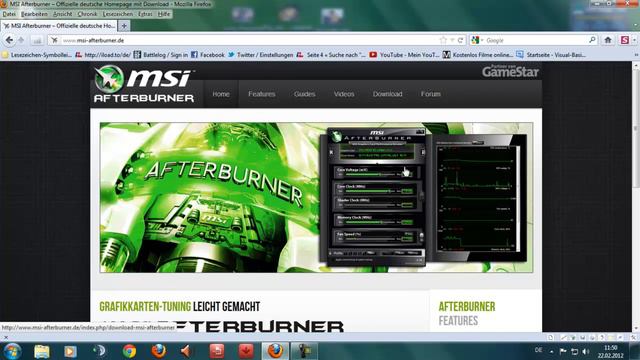
Task: Open the orange speaker taskbar app
Action: coord(187,351)
